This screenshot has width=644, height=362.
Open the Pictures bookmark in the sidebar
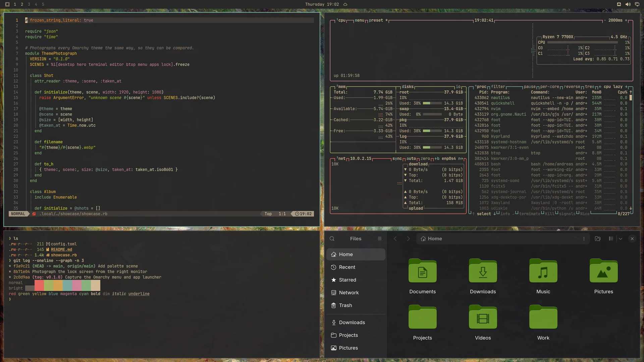tap(356, 348)
